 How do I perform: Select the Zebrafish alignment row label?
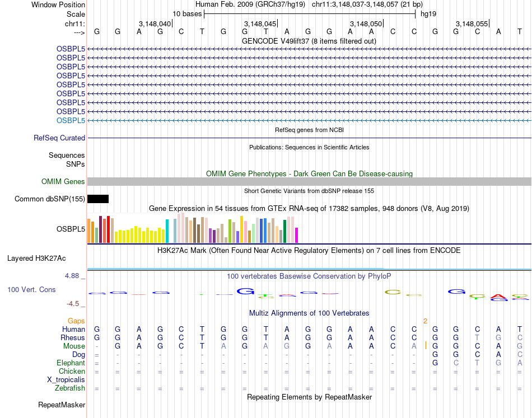70,388
